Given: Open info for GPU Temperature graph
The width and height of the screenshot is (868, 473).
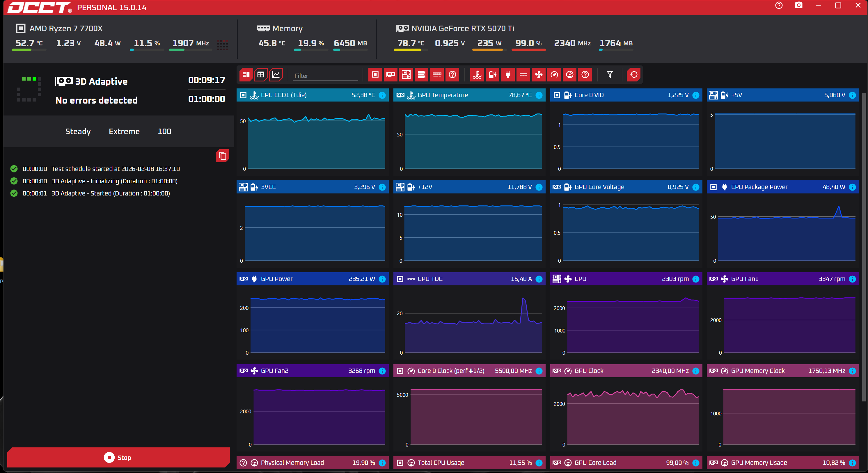Looking at the screenshot, I should point(539,95).
